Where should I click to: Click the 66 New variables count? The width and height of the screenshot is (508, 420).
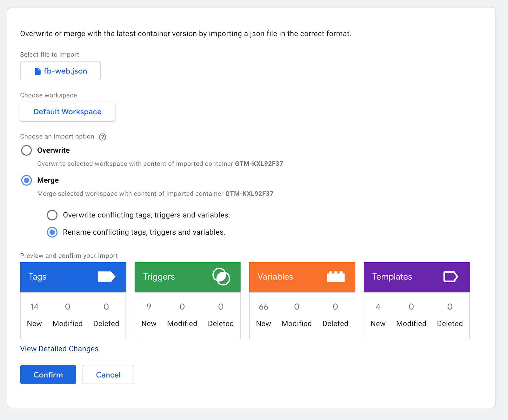click(263, 307)
